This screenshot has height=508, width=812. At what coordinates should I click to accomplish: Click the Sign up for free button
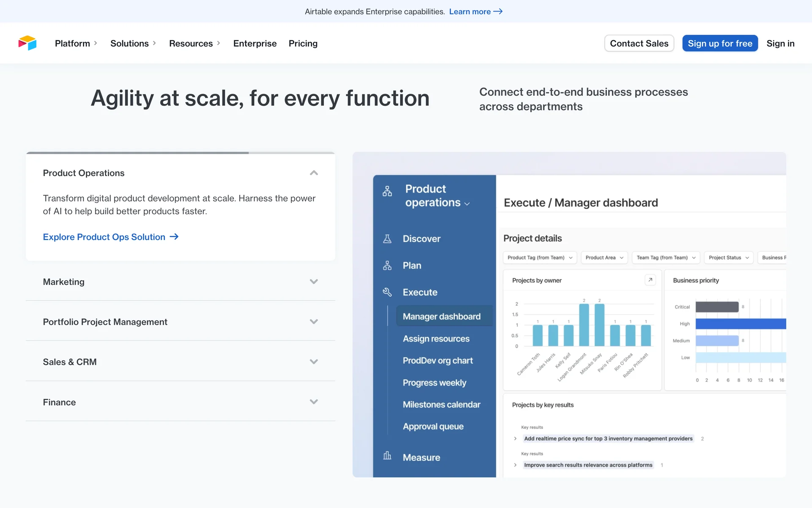(x=720, y=43)
